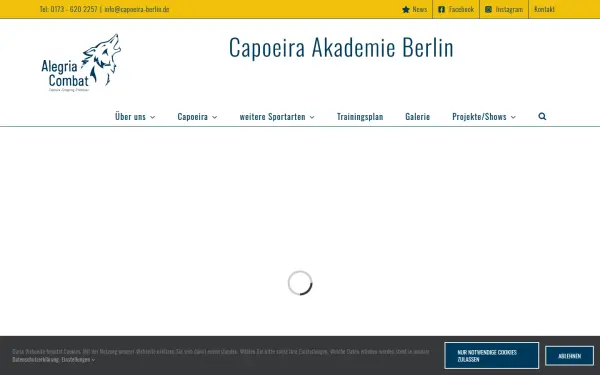Click the star icon beside News
Viewport: 600px width, 375px height.
point(406,10)
